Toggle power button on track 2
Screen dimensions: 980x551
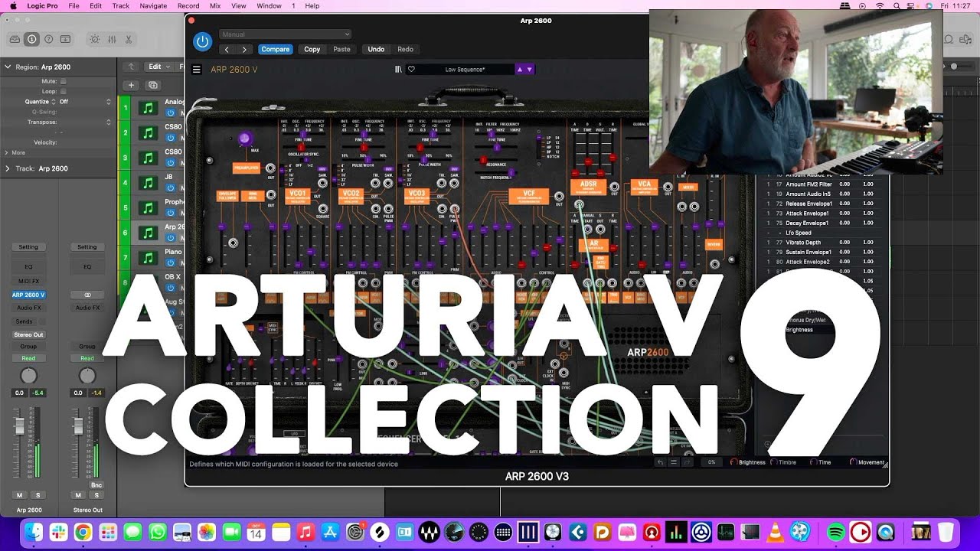point(170,139)
